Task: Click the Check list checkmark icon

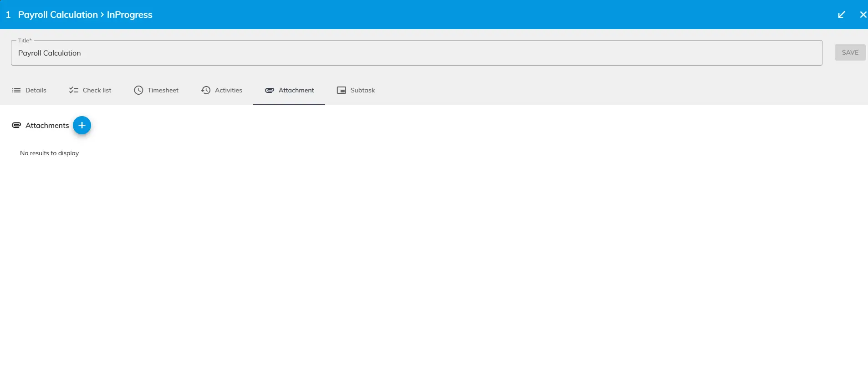Action: coord(73,90)
